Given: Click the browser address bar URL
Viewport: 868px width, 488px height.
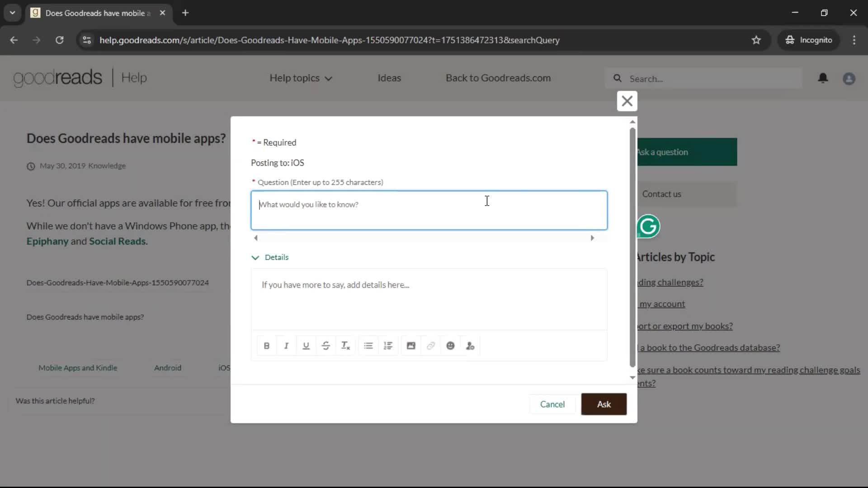Looking at the screenshot, I should click(329, 40).
